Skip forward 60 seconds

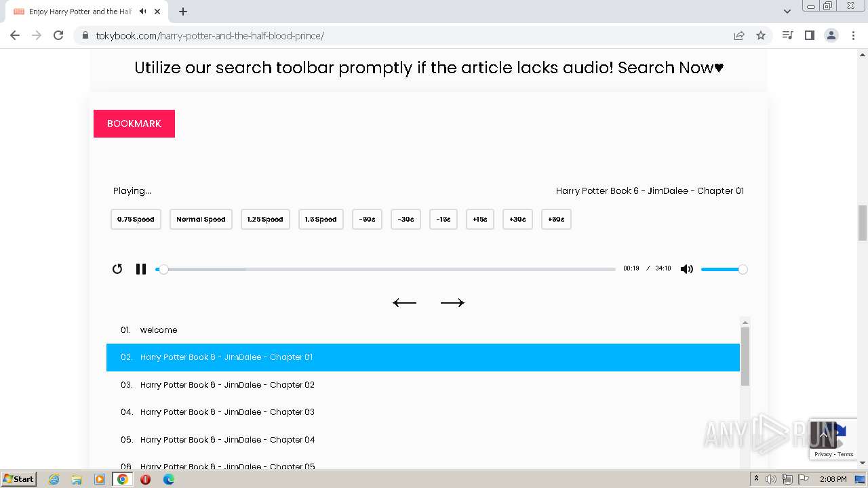point(556,219)
